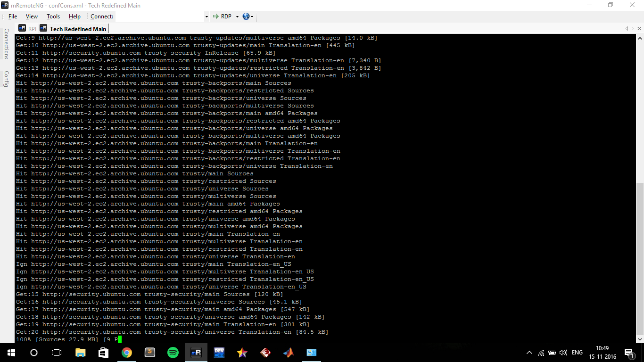Open the Connections side panel
The height and width of the screenshot is (362, 644).
(x=7, y=44)
